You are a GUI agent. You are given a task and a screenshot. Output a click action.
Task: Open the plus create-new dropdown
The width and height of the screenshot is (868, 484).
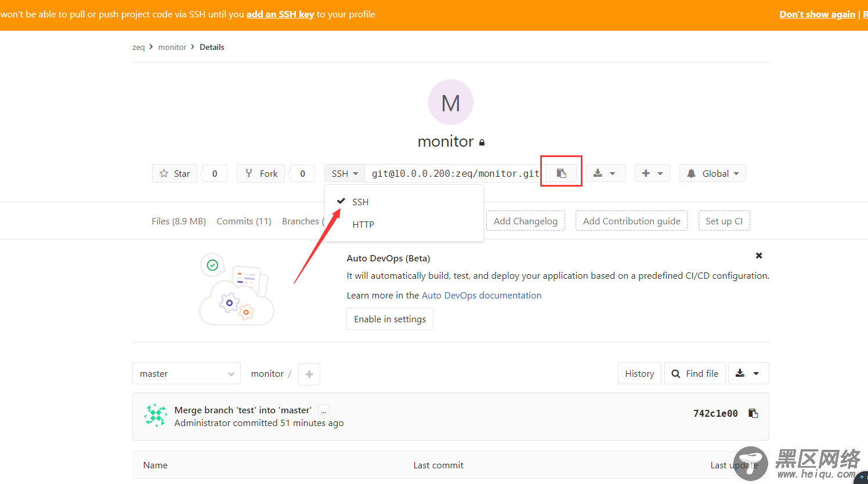tap(652, 173)
